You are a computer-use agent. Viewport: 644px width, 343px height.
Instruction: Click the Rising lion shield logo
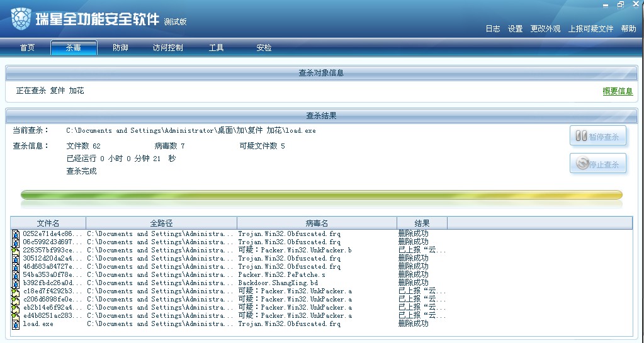[21, 20]
